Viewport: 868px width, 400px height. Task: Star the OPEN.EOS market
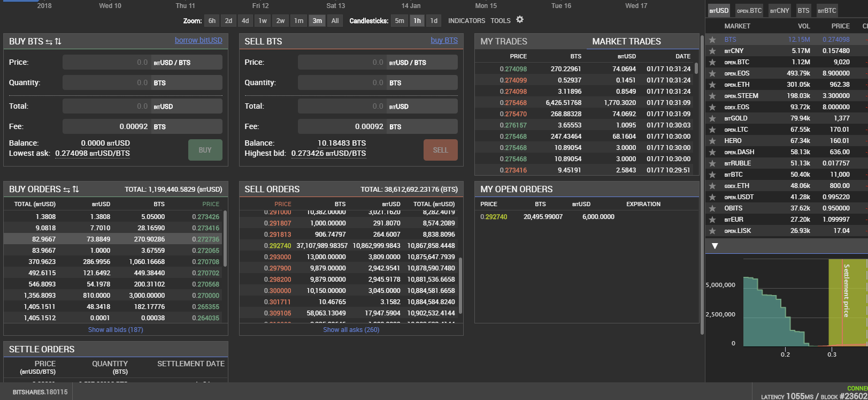coord(712,73)
